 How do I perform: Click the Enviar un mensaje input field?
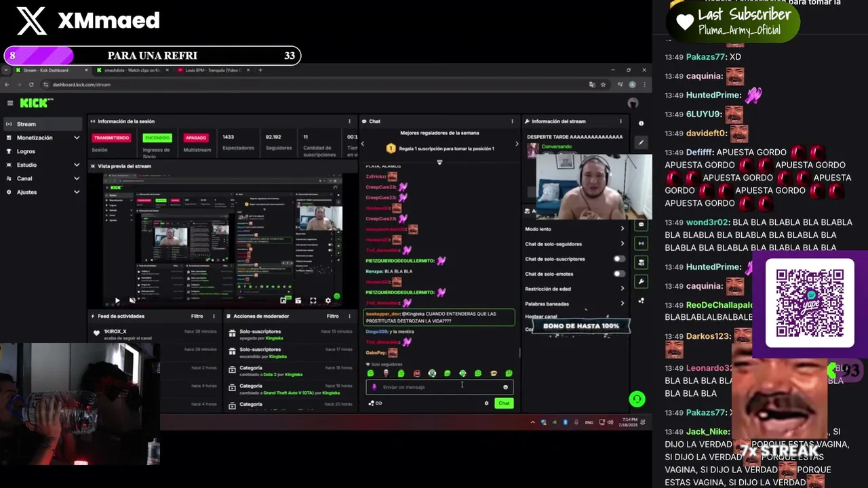pyautogui.click(x=439, y=387)
